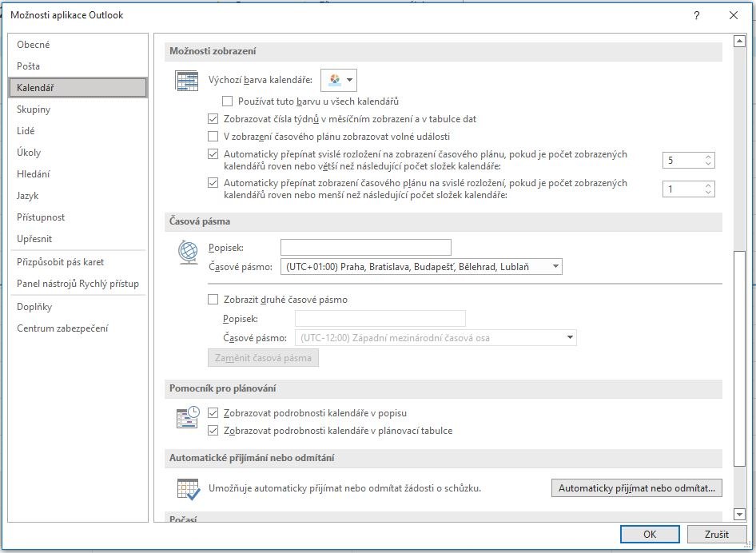The width and height of the screenshot is (756, 553).
Task: Click the Možnosti zobrazení section header
Action: point(443,51)
